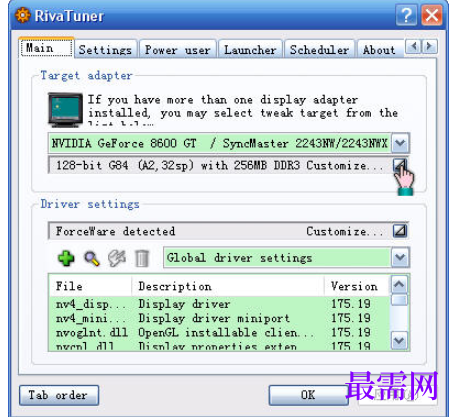This screenshot has width=457, height=417.
Task: Select the nvoglnt.dll OpenGL installable client row
Action: (219, 332)
